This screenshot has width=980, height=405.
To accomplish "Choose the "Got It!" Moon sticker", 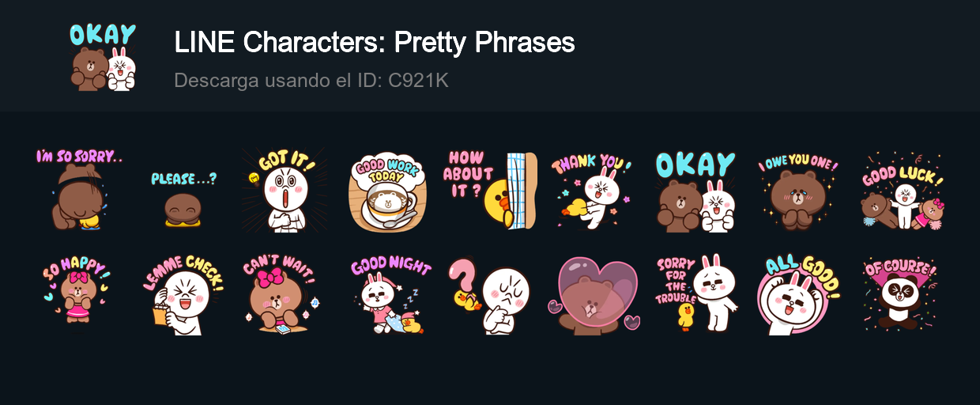I will pyautogui.click(x=283, y=191).
